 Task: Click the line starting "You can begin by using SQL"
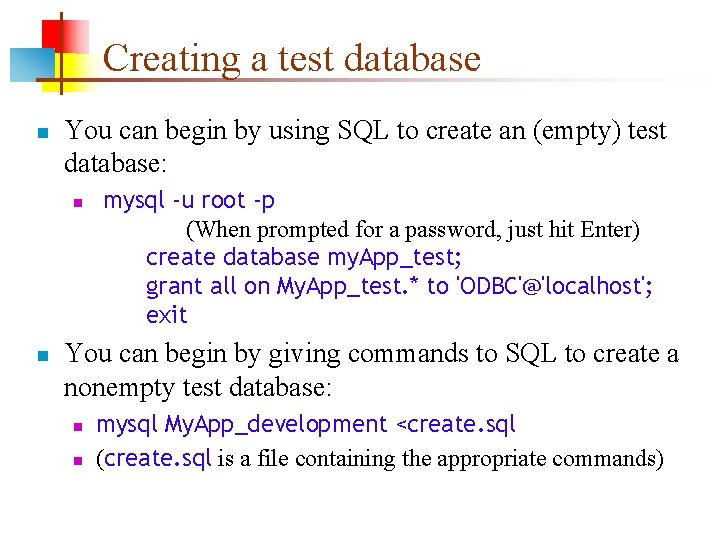(366, 131)
